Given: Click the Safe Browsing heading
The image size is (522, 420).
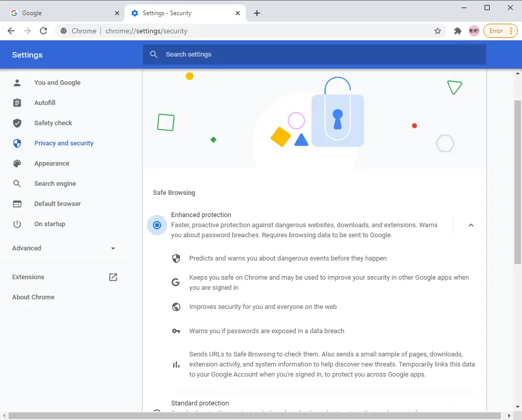Looking at the screenshot, I should [174, 193].
